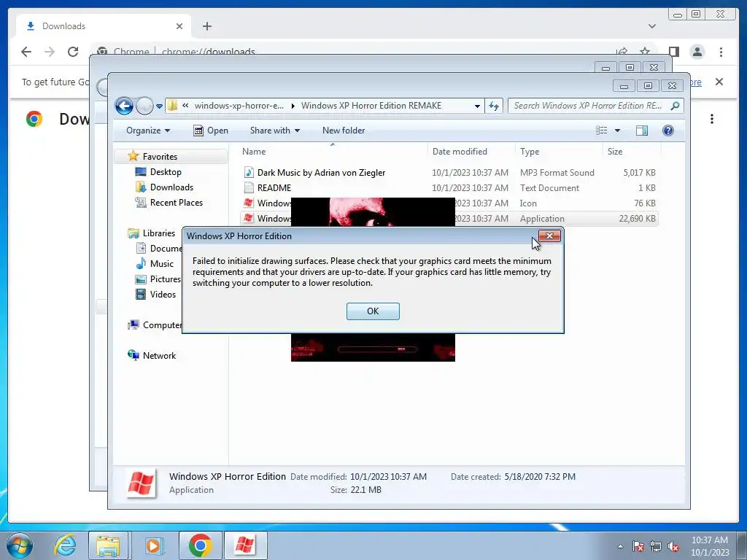This screenshot has width=747, height=560.
Task: Select Dark Music by Adrian von Ziegler file
Action: click(321, 173)
